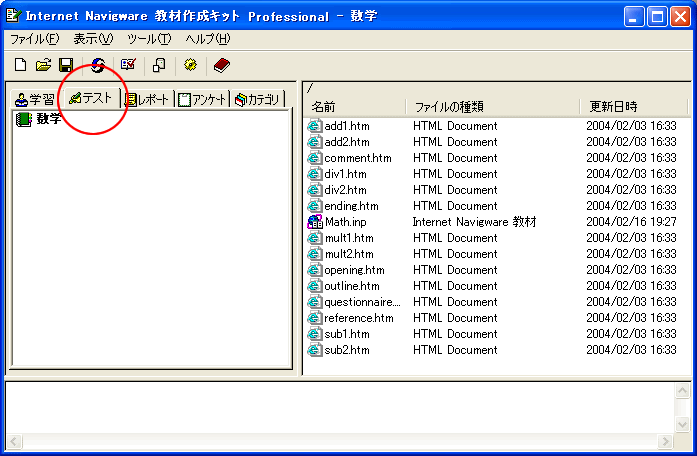Open the ツール(T) menu
Image resolution: width=697 pixels, height=456 pixels.
click(149, 39)
